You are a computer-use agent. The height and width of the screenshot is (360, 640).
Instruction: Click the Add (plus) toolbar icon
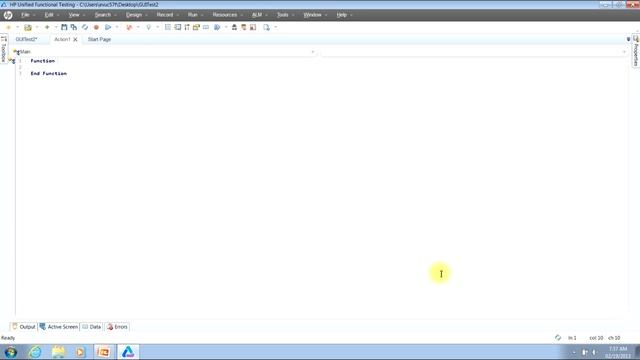tap(47, 27)
